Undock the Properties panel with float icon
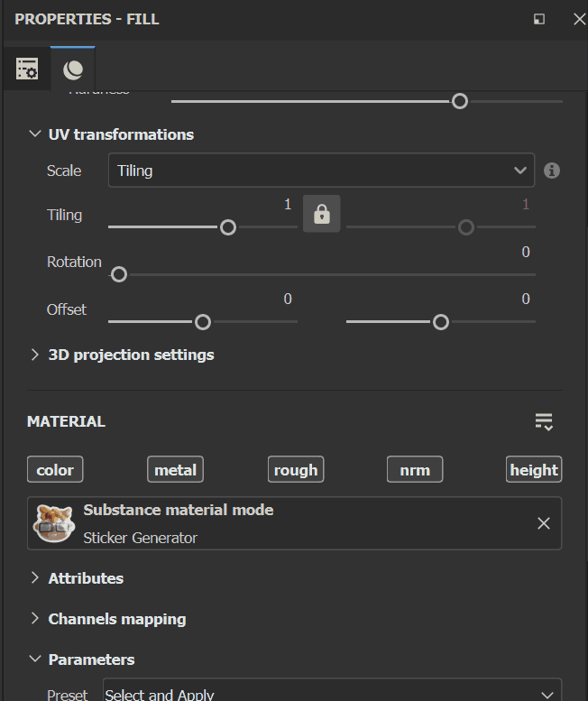 [x=538, y=19]
